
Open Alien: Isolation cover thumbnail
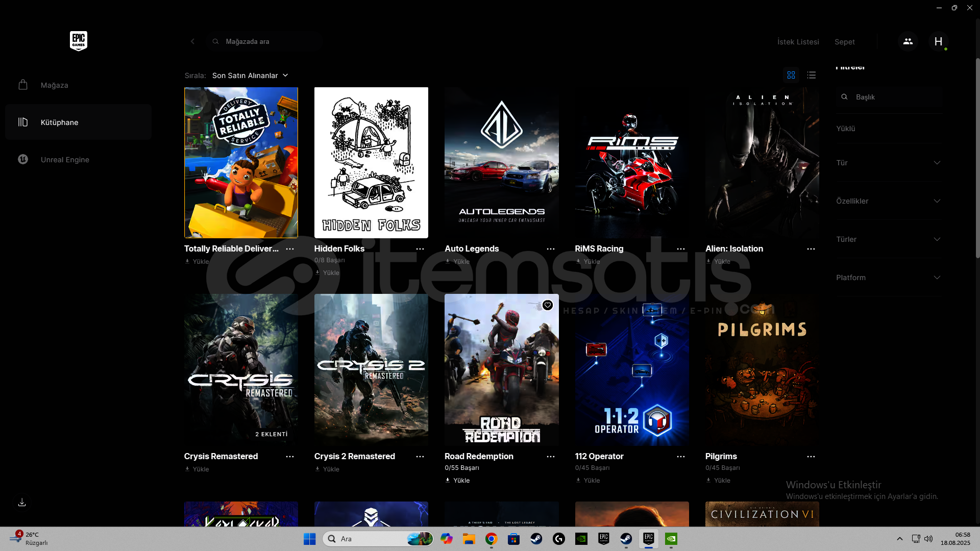click(762, 163)
